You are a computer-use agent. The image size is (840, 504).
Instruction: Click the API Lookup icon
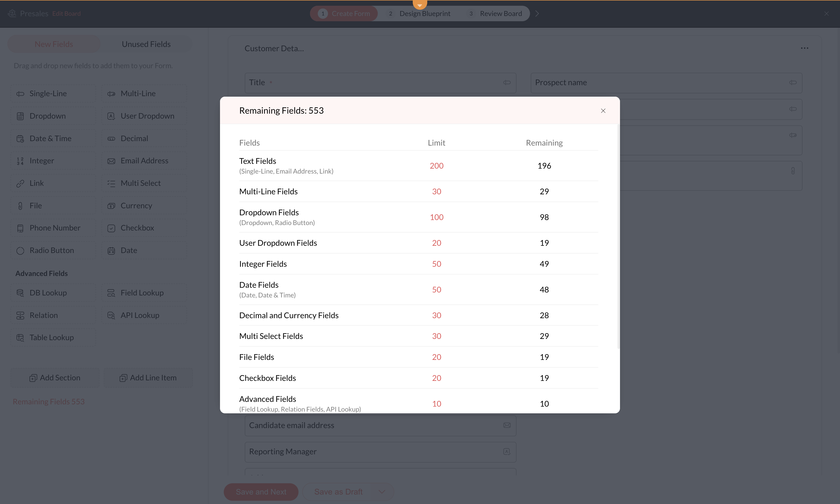tap(111, 315)
